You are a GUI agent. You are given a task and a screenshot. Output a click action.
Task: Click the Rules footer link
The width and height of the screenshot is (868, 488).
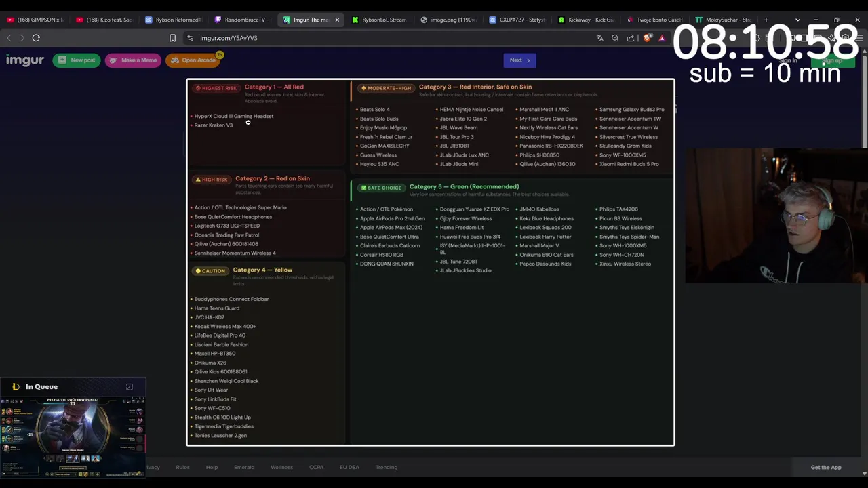pyautogui.click(x=182, y=467)
